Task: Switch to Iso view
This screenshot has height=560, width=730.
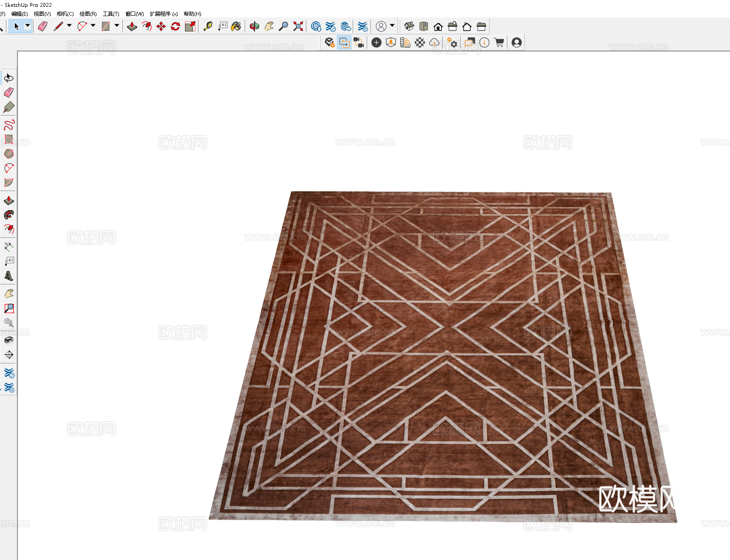Action: tap(409, 26)
